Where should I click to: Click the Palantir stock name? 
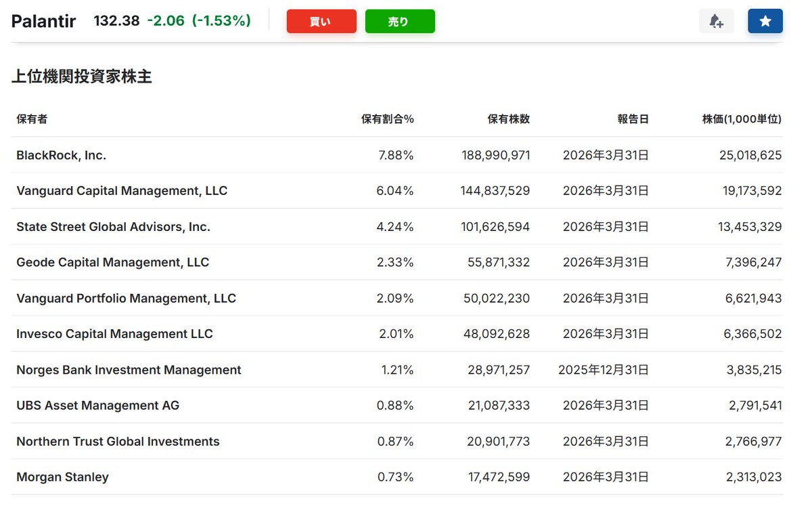coord(43,21)
